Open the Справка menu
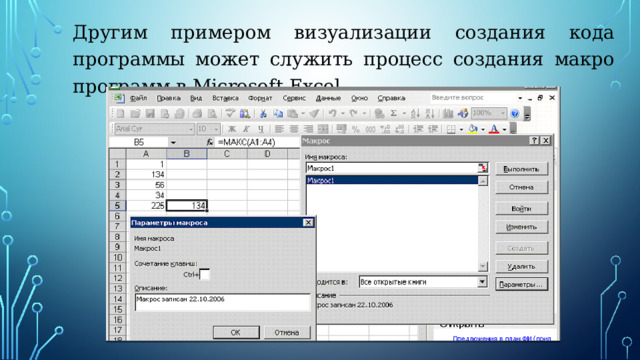The height and width of the screenshot is (360, 640). point(391,98)
